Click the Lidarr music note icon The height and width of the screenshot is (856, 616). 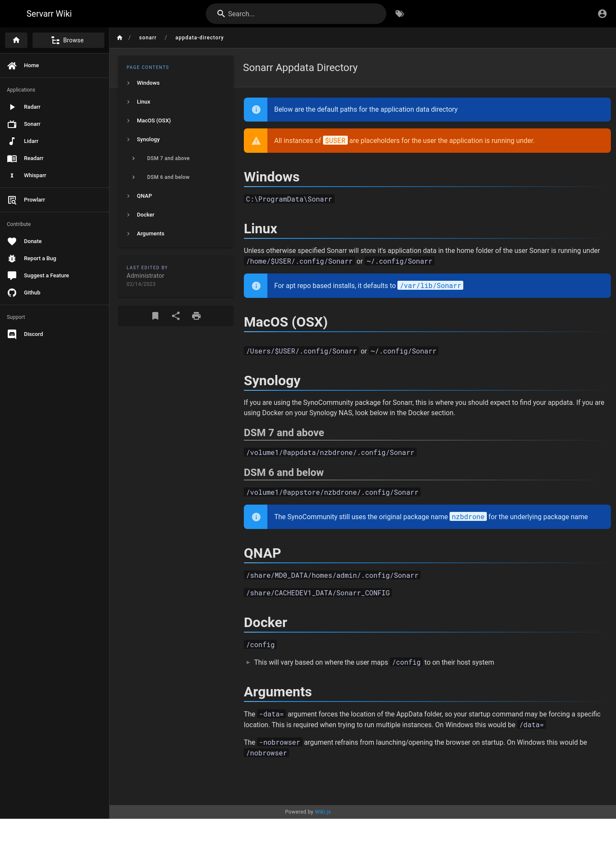tap(12, 141)
